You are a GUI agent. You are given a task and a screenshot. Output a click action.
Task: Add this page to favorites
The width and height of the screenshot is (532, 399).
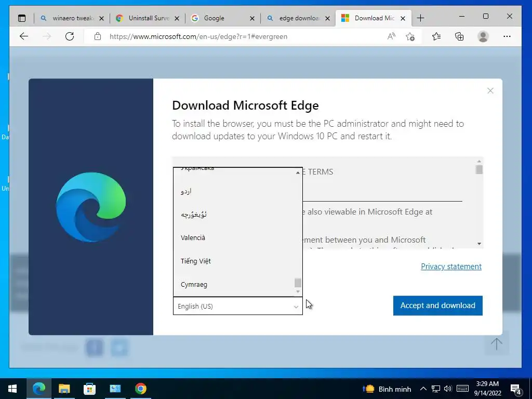410,36
